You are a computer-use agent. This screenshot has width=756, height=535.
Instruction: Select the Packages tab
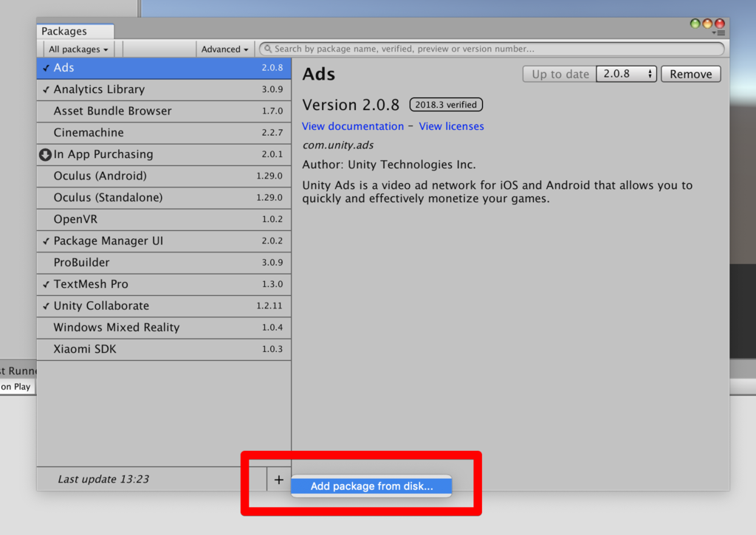(x=75, y=31)
